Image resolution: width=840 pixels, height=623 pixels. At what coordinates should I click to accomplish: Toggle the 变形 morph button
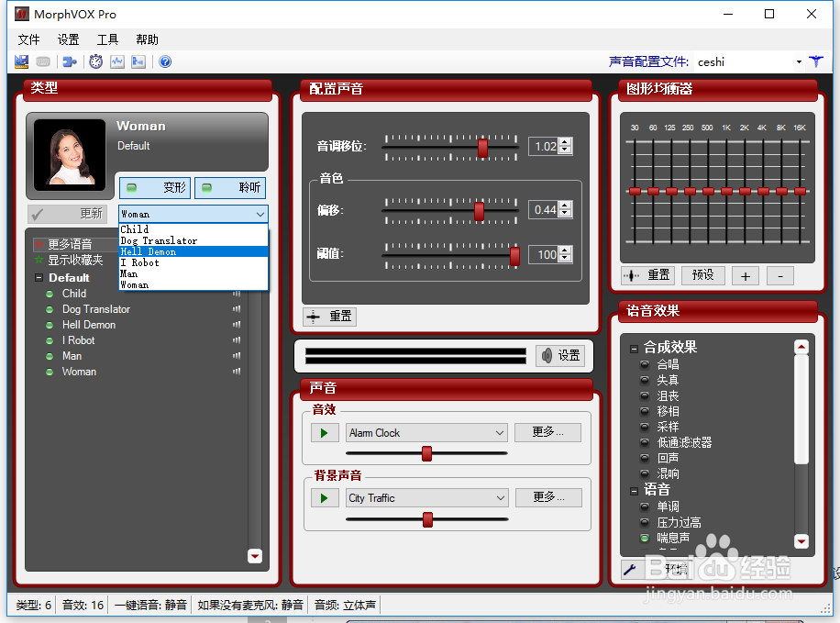click(155, 188)
